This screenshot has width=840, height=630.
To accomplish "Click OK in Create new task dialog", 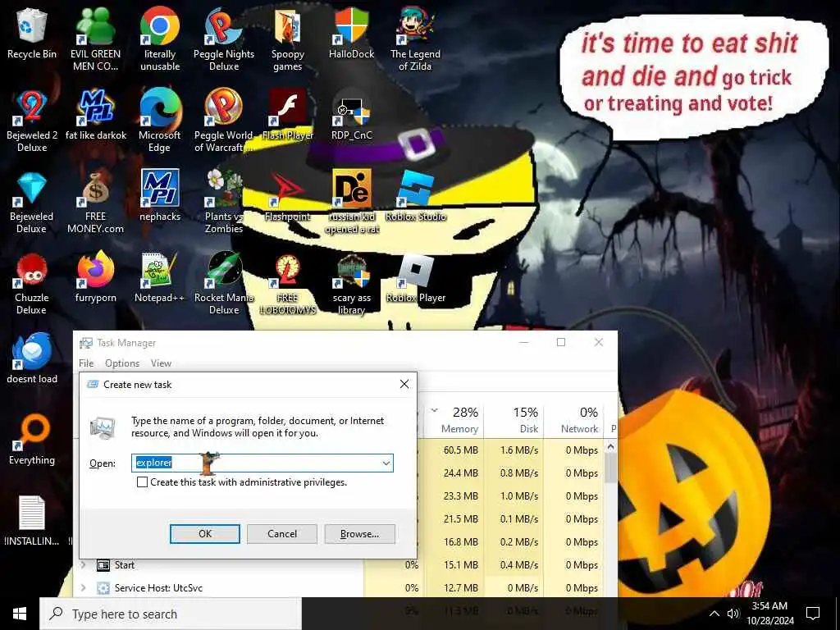I will click(204, 533).
